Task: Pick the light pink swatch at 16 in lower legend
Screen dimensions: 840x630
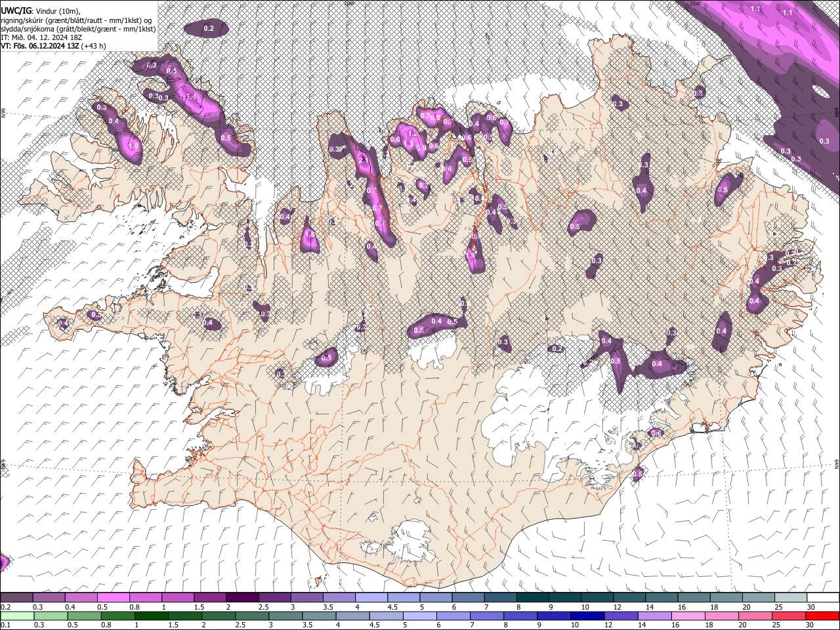Action: click(688, 616)
